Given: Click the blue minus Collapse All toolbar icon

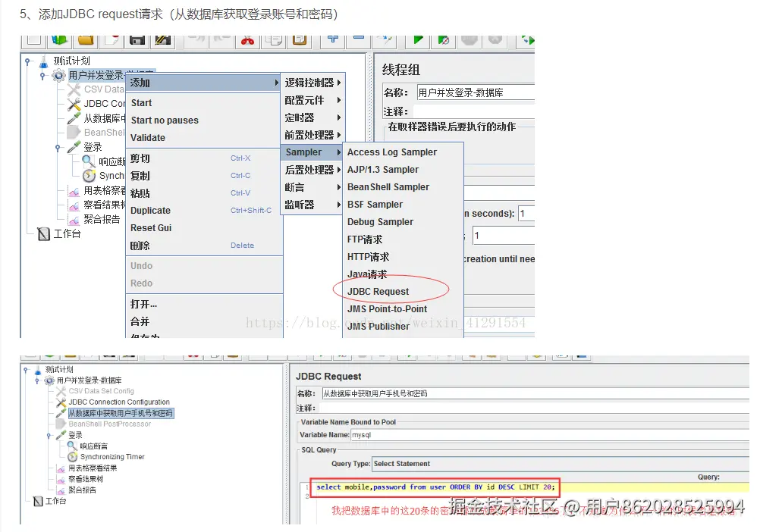Looking at the screenshot, I should coord(359,38).
